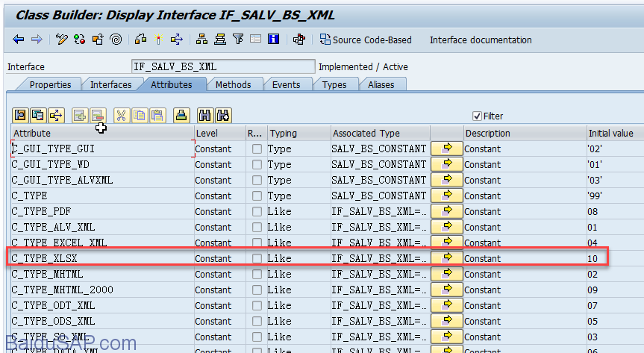Select the C_TYPE_EXCEL_XML attribute cell

click(x=102, y=243)
